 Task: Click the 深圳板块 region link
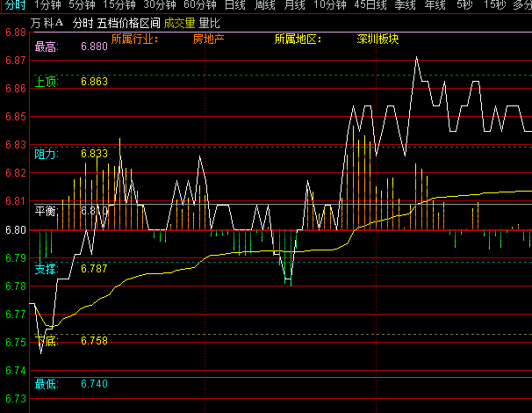click(377, 40)
